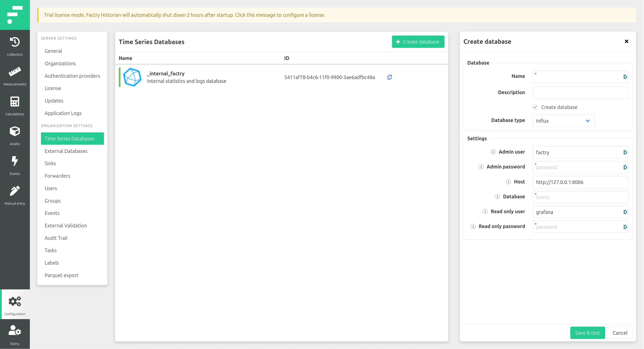Viewport: 644px width, 349px height.
Task: Open the Measurements section
Action: pyautogui.click(x=15, y=76)
